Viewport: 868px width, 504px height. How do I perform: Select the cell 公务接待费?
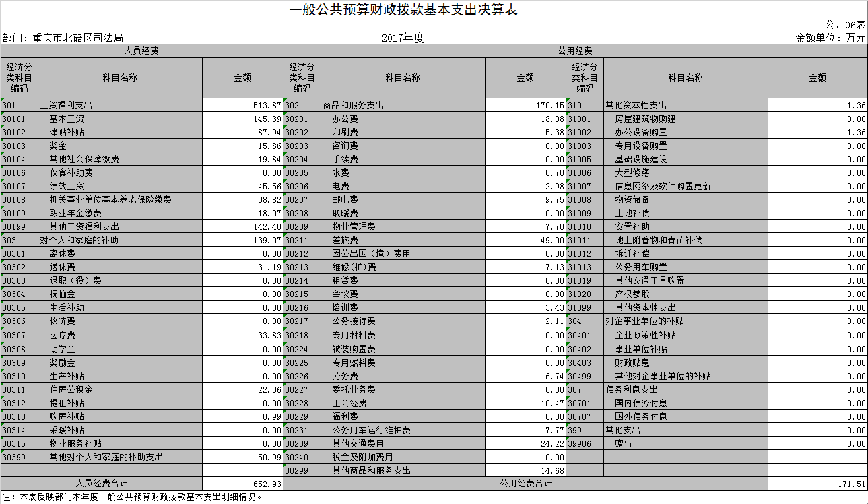point(403,321)
